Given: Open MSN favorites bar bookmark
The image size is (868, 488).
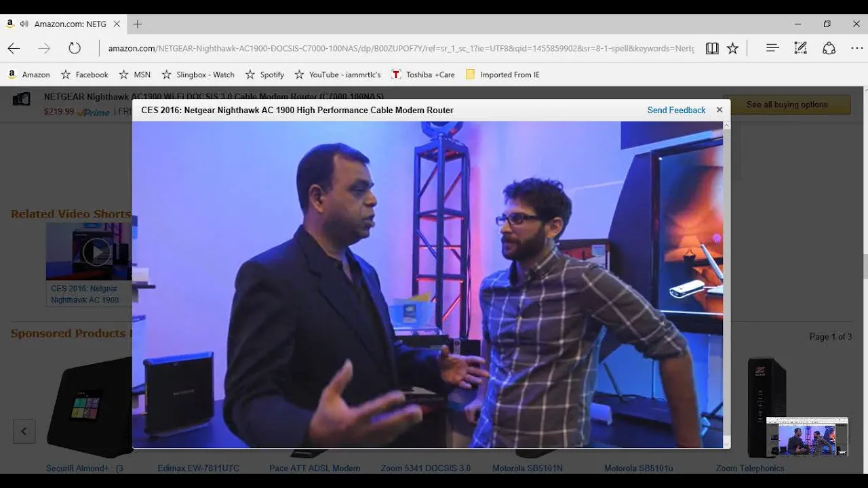Looking at the screenshot, I should [135, 75].
